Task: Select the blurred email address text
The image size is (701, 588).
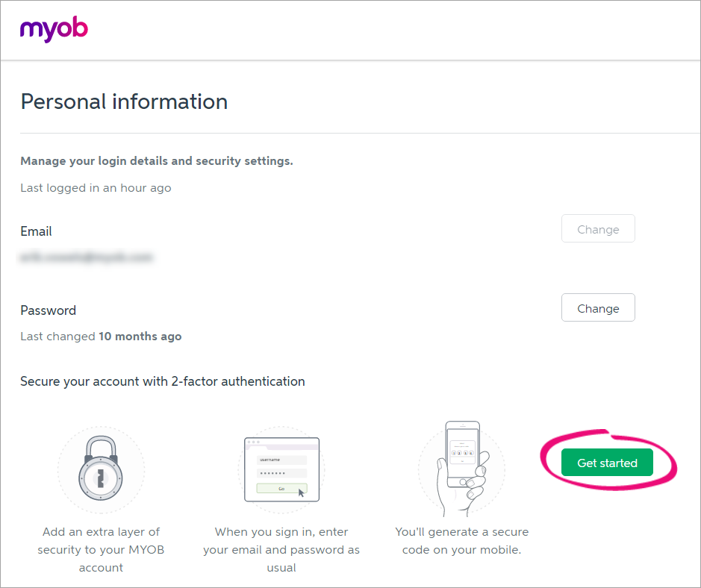Action: tap(87, 257)
